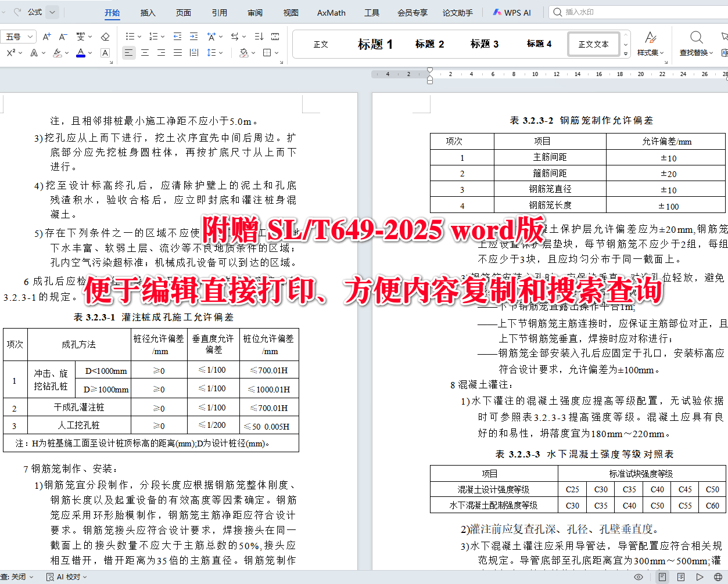
Task: Click the text direction arrows icon
Action: click(234, 37)
